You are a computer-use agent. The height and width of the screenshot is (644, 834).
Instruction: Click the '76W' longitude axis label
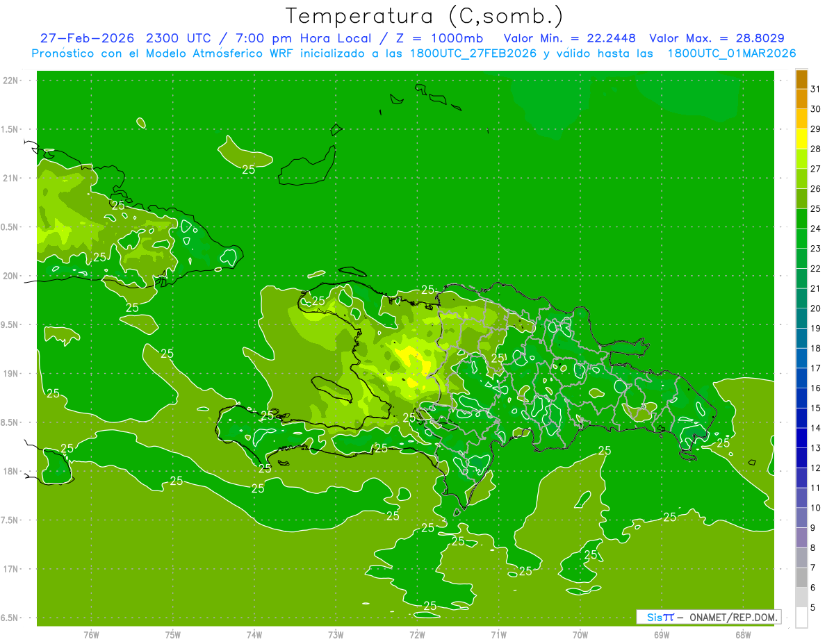click(x=91, y=635)
